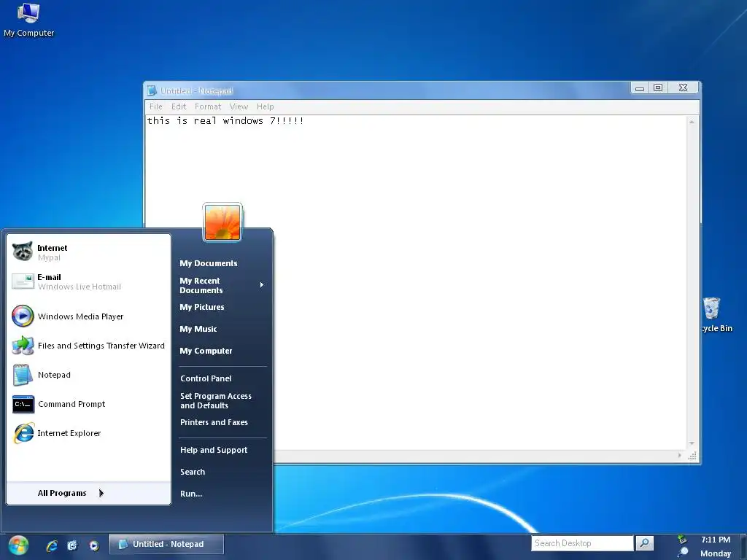The width and height of the screenshot is (747, 560).
Task: Open My Documents from Start menu
Action: (x=208, y=263)
